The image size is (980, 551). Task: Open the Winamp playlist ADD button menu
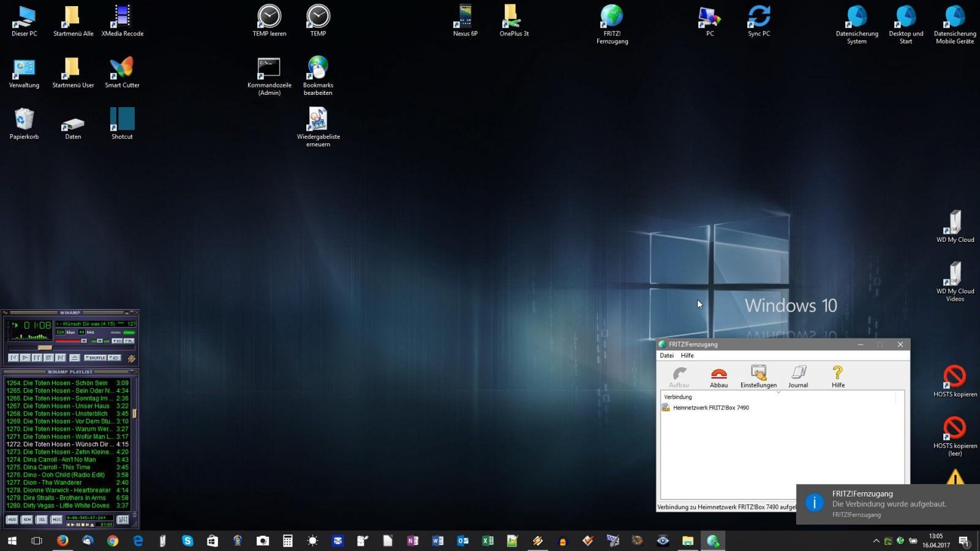pos(12,520)
